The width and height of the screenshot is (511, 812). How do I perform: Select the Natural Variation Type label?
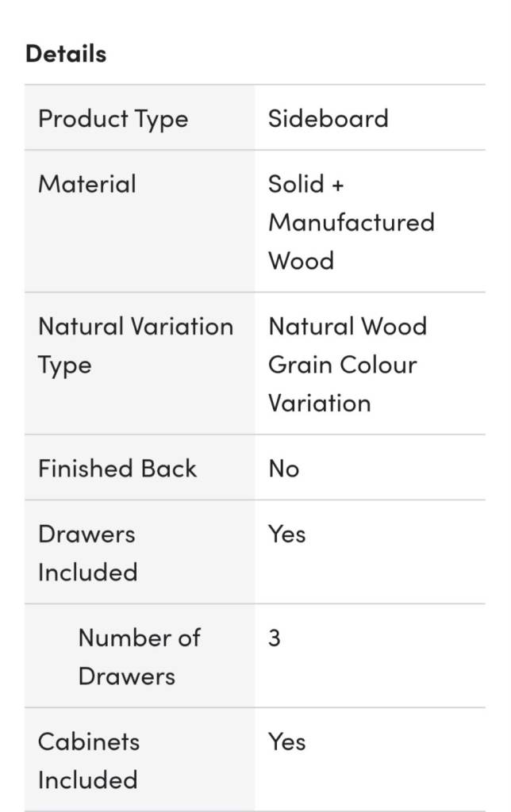(x=136, y=346)
